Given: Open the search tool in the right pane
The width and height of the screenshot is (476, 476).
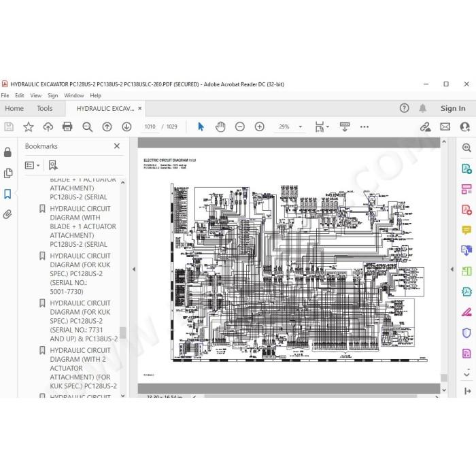Looking at the screenshot, I should point(466,148).
